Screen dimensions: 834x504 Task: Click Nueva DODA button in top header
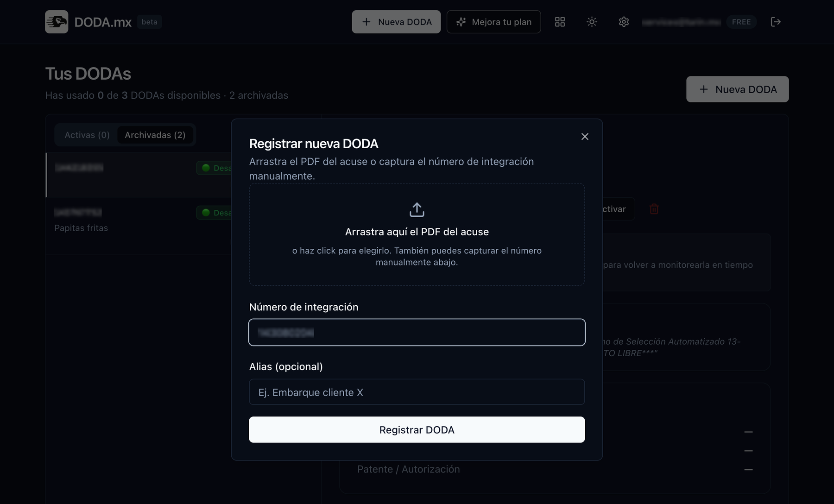pos(396,22)
